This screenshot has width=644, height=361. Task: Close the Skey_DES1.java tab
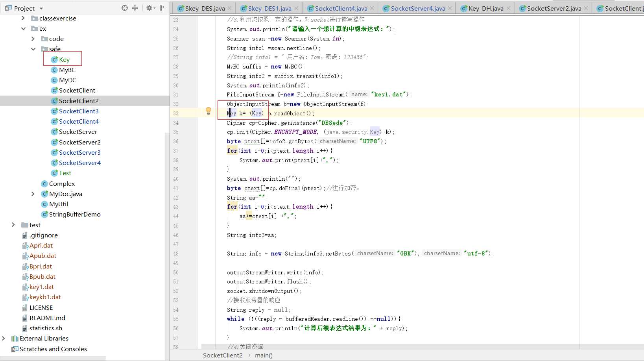[x=296, y=8]
